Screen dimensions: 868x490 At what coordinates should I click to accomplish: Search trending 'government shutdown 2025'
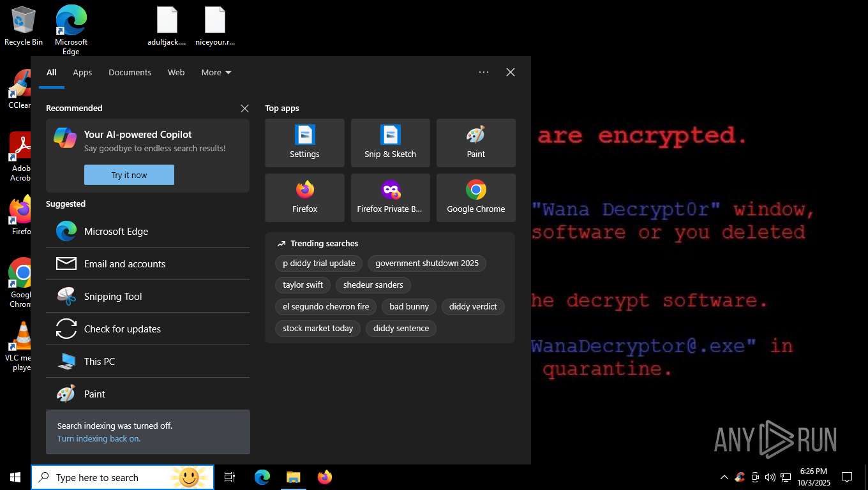427,263
